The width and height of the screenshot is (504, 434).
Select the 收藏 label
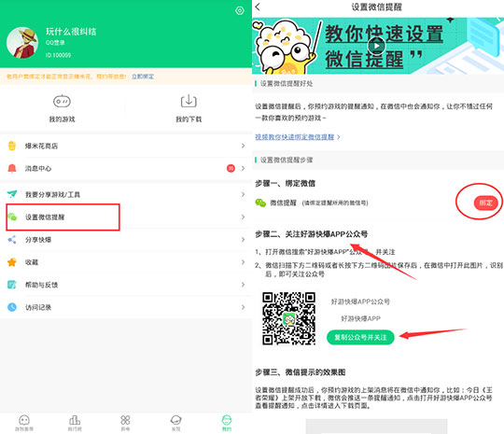point(32,262)
